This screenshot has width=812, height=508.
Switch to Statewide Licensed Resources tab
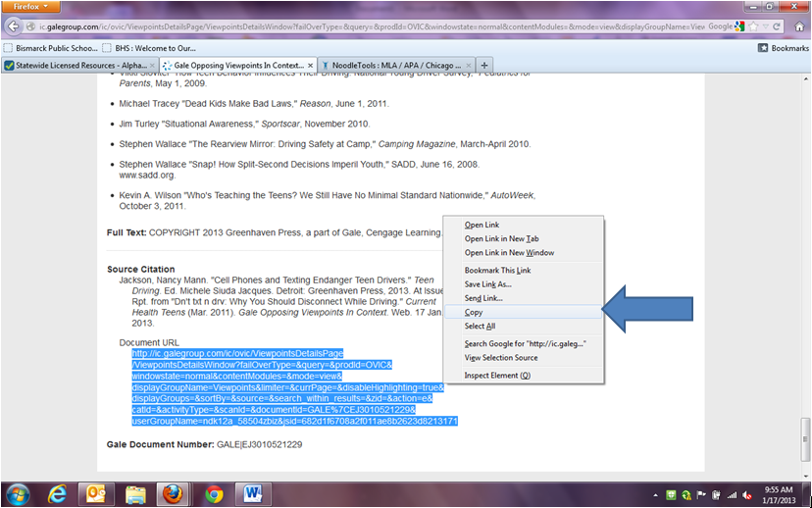[80, 66]
